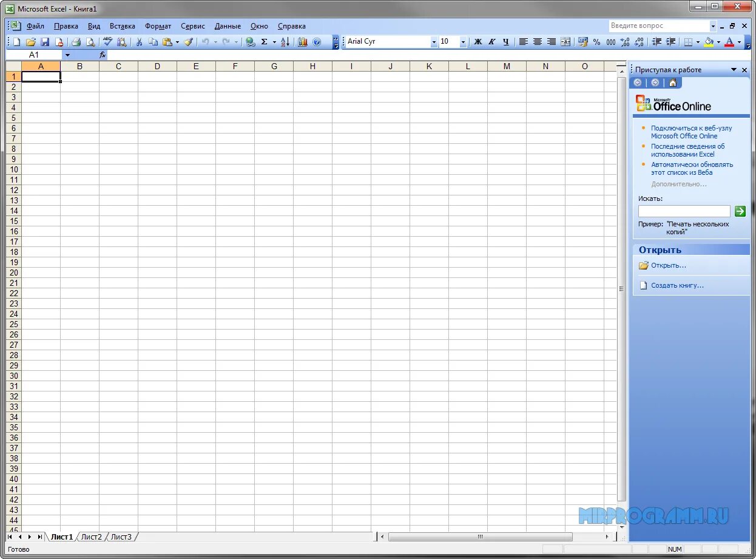
Task: Click the Создать книгу... link
Action: coord(677,285)
